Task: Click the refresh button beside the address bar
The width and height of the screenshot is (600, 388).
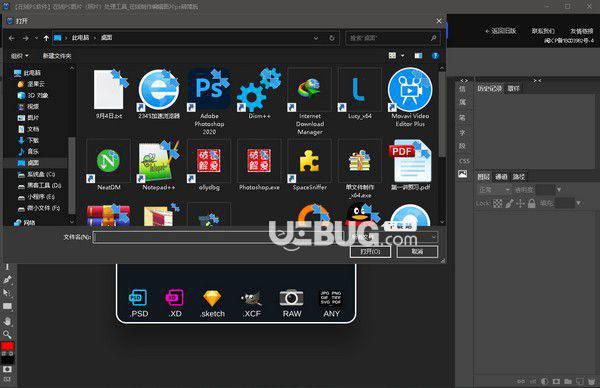Action: pyautogui.click(x=332, y=38)
